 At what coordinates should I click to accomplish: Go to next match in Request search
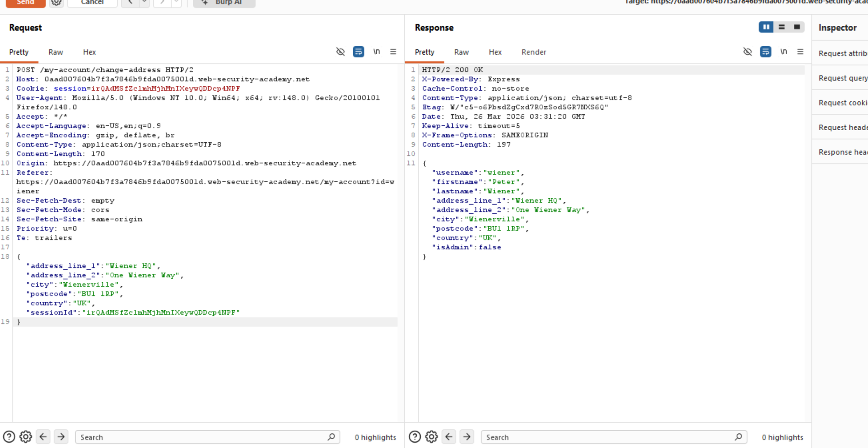click(x=61, y=437)
